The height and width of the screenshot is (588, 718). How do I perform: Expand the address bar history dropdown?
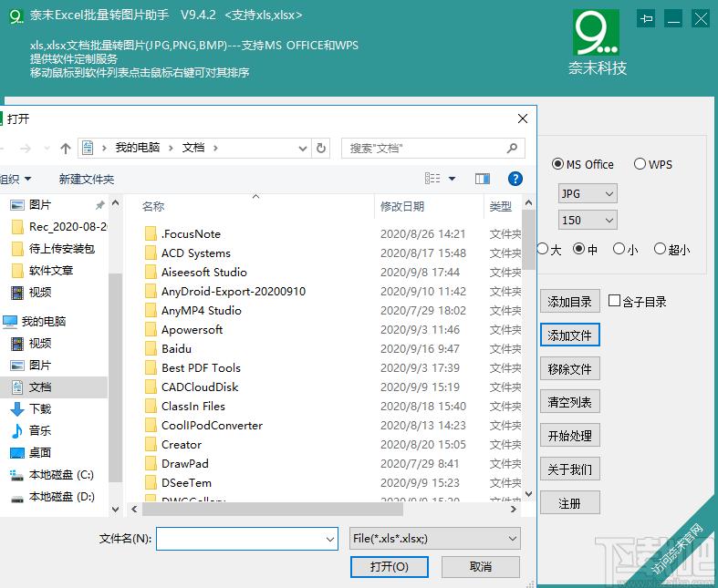(302, 149)
